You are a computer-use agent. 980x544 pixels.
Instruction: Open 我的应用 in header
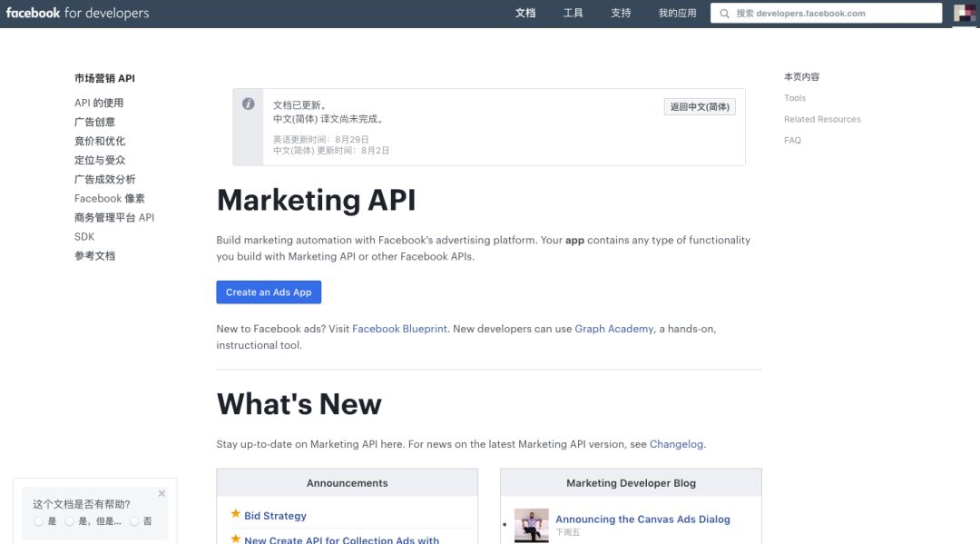(x=677, y=13)
